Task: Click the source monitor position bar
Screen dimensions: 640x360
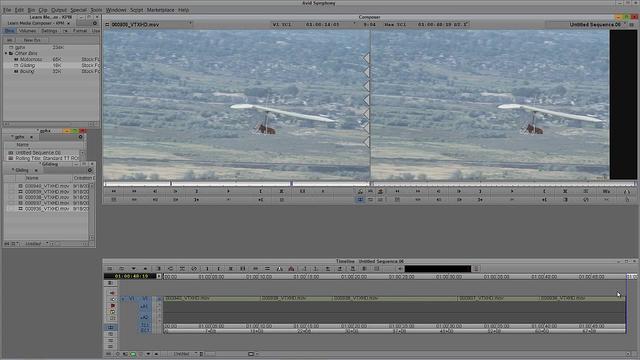Action: (236, 184)
